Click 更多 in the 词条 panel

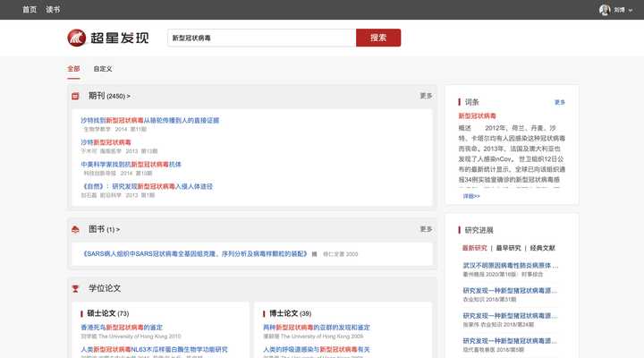560,102
